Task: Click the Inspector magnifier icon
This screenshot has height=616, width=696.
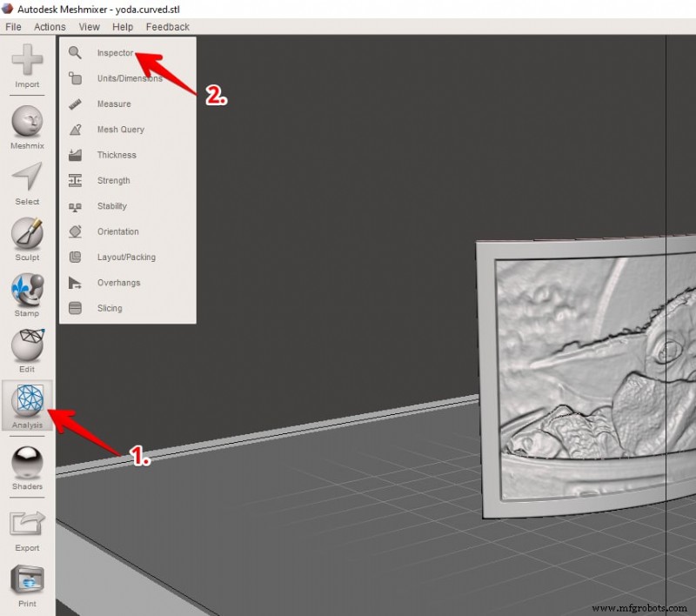Action: coord(75,53)
